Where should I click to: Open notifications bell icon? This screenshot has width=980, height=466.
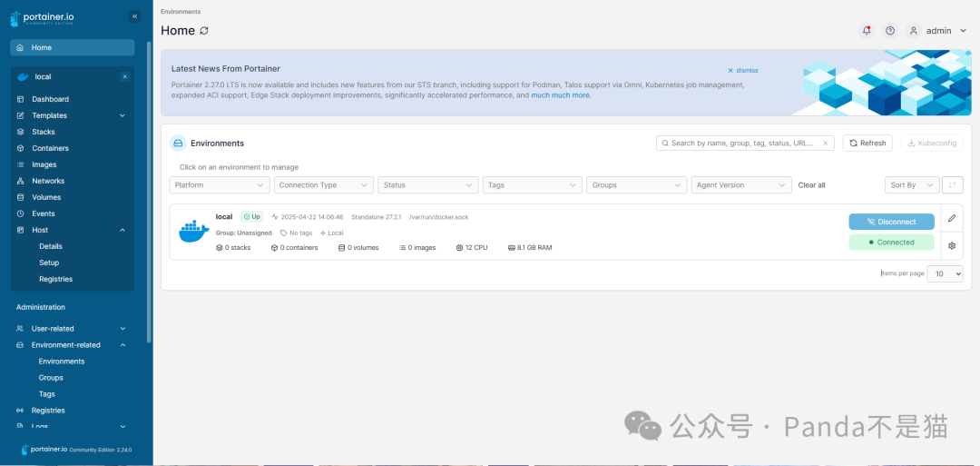(x=867, y=31)
